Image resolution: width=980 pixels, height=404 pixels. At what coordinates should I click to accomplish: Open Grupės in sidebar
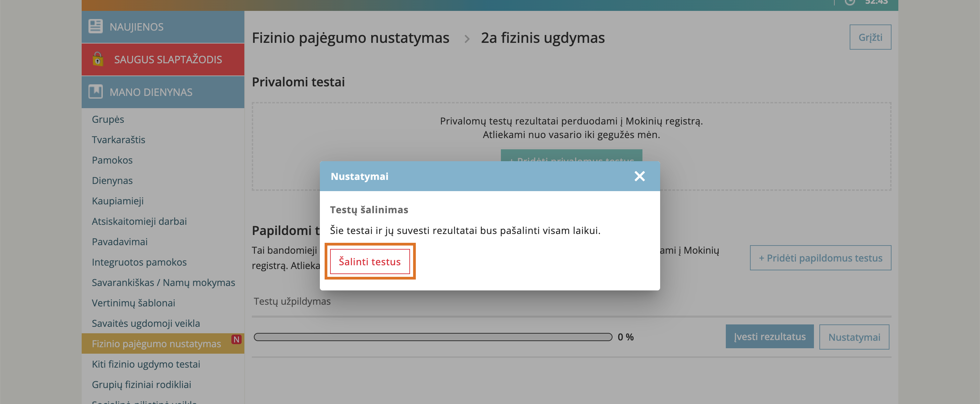pos(108,119)
